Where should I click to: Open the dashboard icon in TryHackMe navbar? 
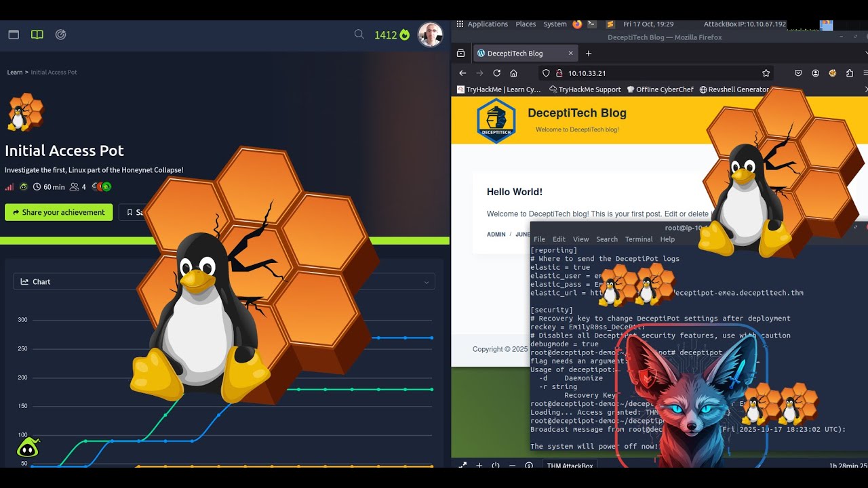[x=14, y=35]
